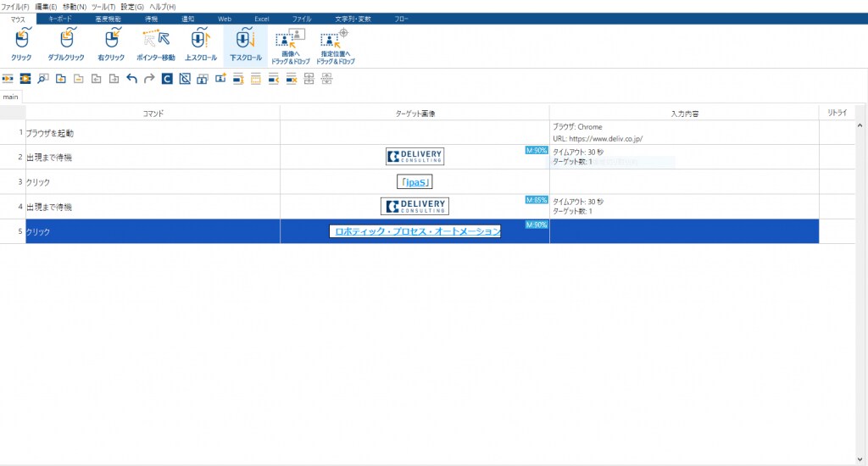Click the scrollbar down arrow
868x466 pixels.
tap(860, 459)
